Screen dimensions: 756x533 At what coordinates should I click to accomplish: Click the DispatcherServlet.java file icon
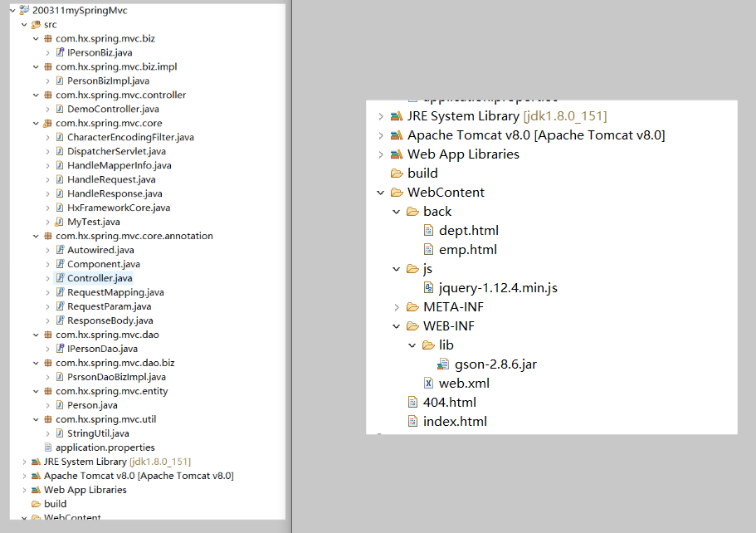(x=60, y=151)
